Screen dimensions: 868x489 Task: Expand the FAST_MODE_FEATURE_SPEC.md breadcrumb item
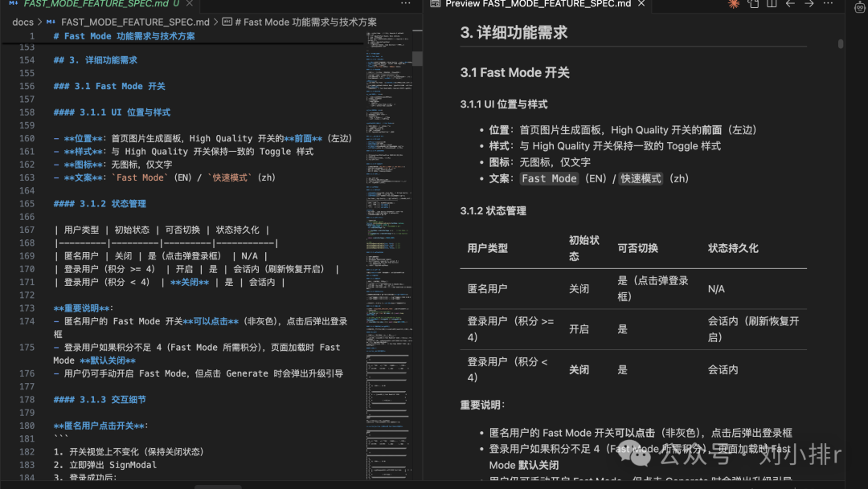point(135,22)
